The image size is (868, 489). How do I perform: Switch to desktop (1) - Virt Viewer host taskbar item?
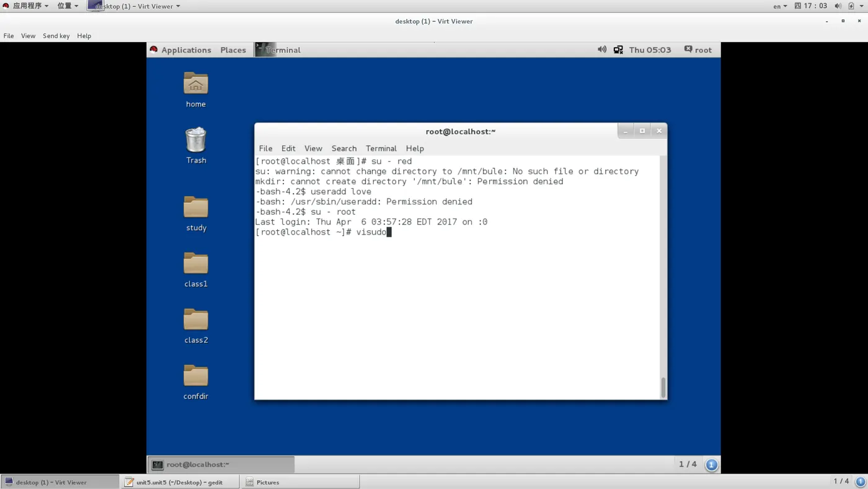60,482
